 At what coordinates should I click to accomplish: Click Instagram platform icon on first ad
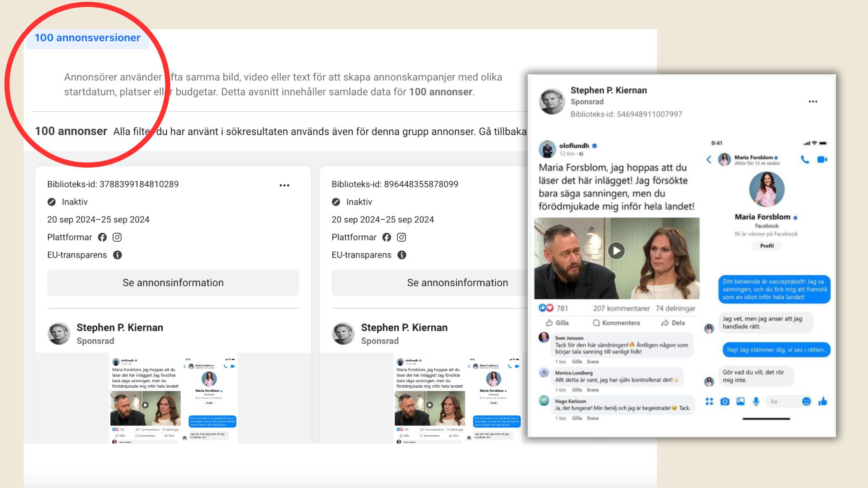(117, 237)
